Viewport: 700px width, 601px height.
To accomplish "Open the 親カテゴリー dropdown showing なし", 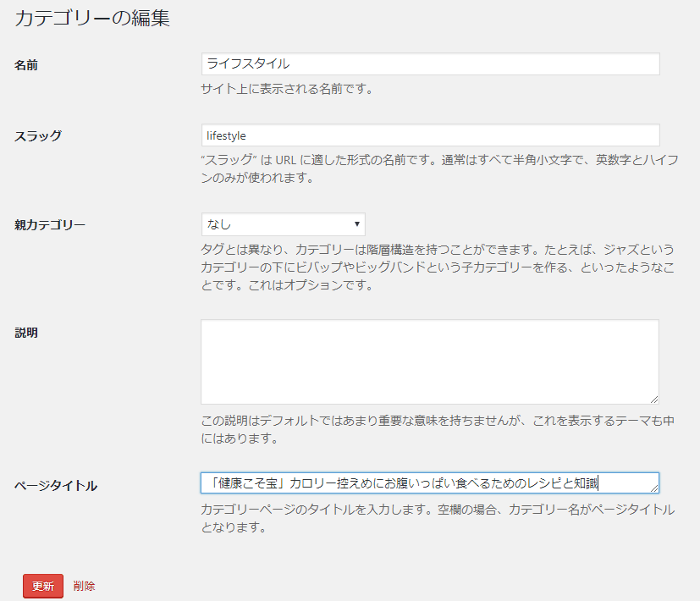I will click(283, 224).
